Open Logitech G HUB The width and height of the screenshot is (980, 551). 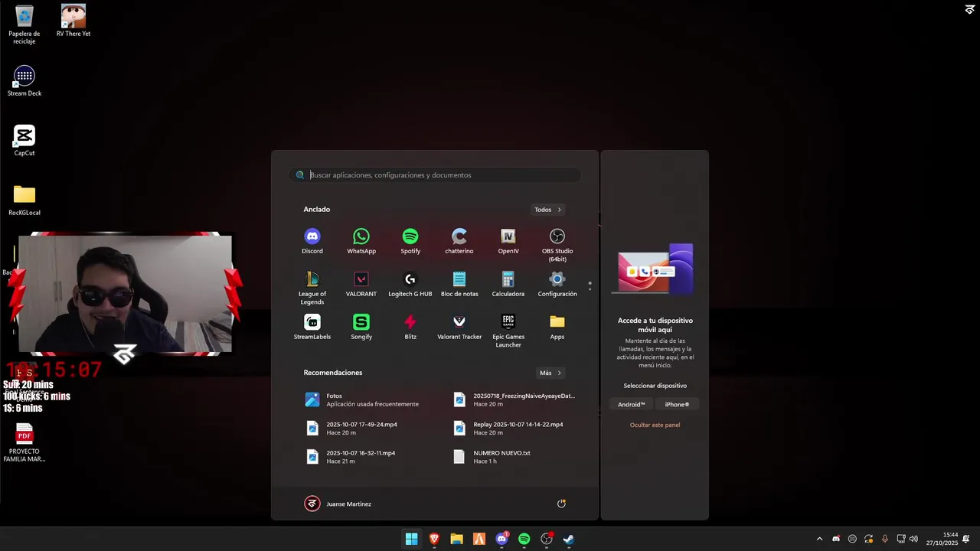pos(410,284)
